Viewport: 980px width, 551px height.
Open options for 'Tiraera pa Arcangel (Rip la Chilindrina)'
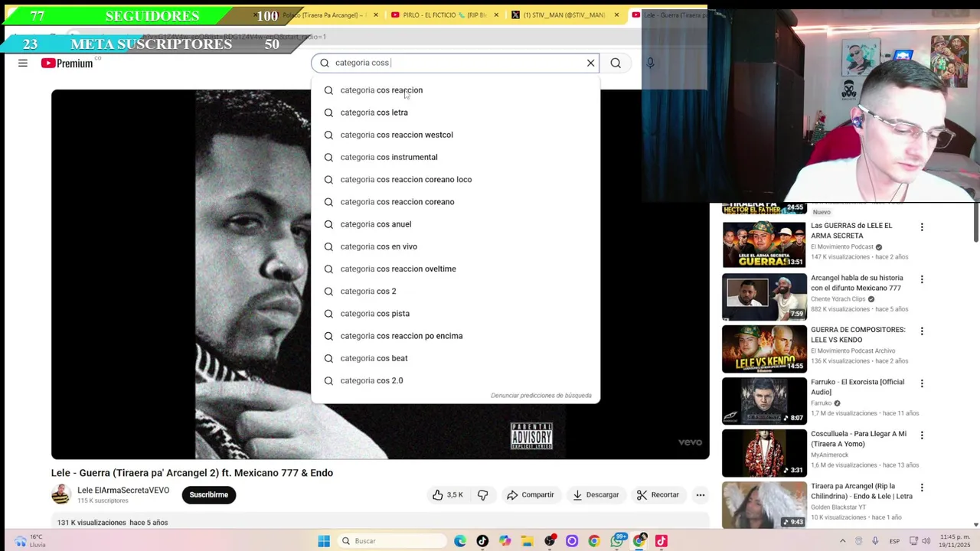pyautogui.click(x=922, y=487)
